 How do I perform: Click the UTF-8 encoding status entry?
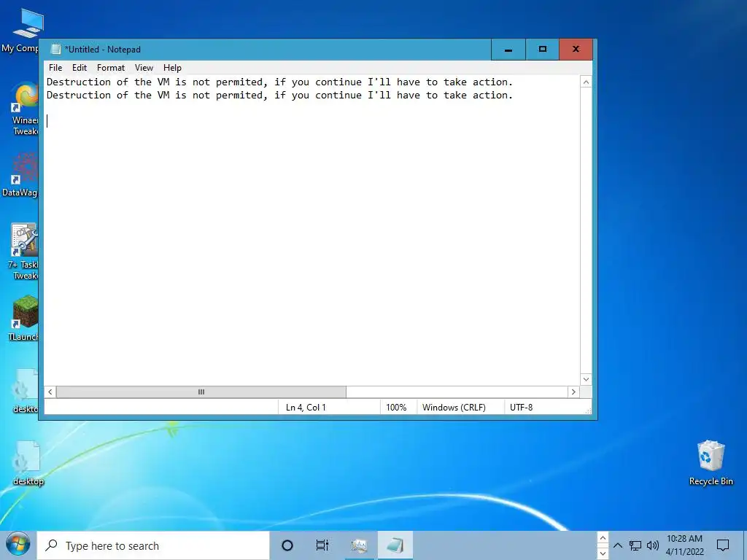point(521,408)
